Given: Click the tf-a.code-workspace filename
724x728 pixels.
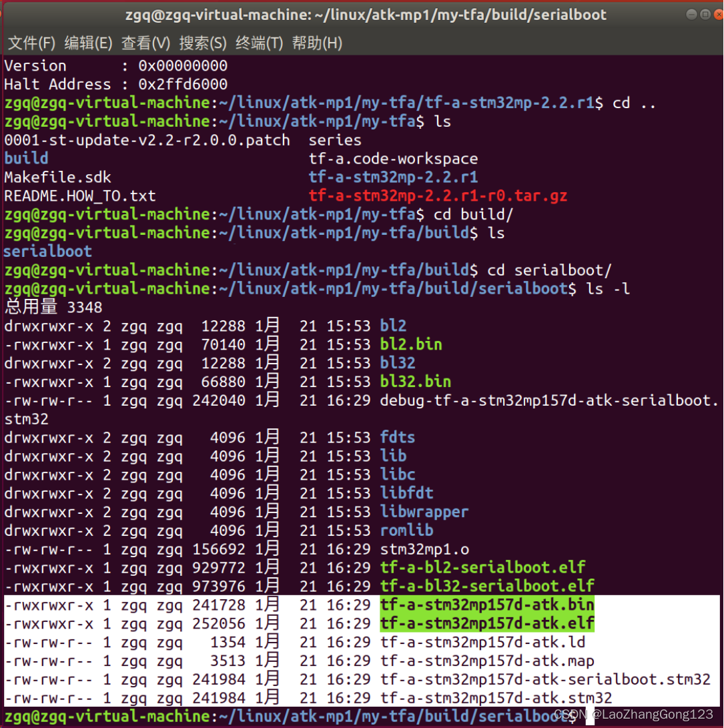Looking at the screenshot, I should click(x=394, y=158).
